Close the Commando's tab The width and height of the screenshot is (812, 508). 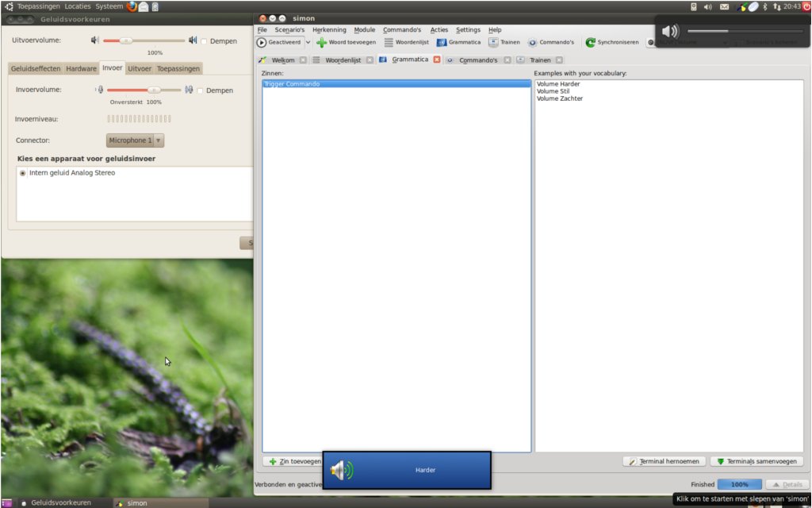click(507, 60)
